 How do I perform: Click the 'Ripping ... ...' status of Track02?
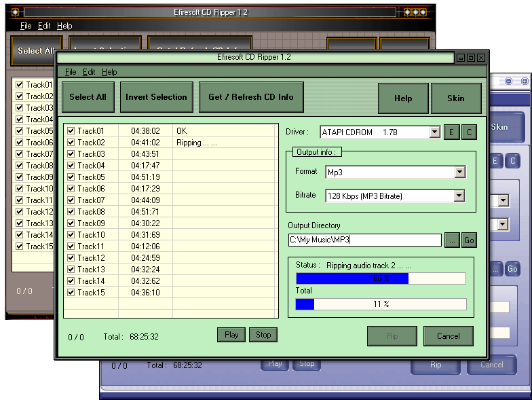[x=197, y=143]
